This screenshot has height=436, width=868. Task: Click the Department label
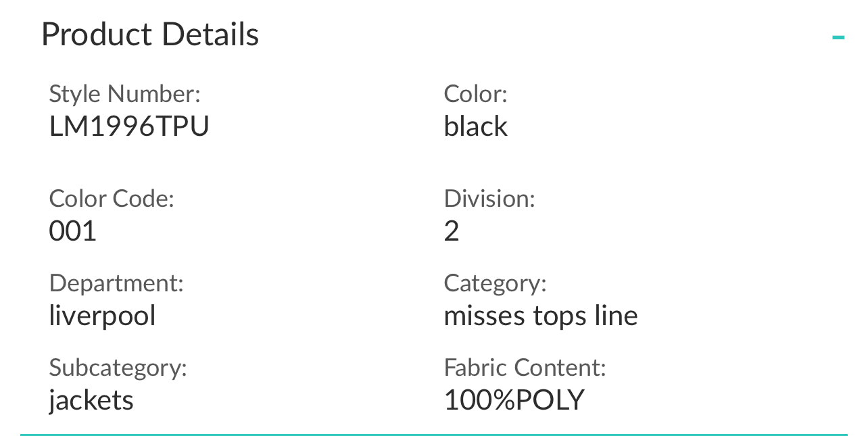tap(116, 283)
